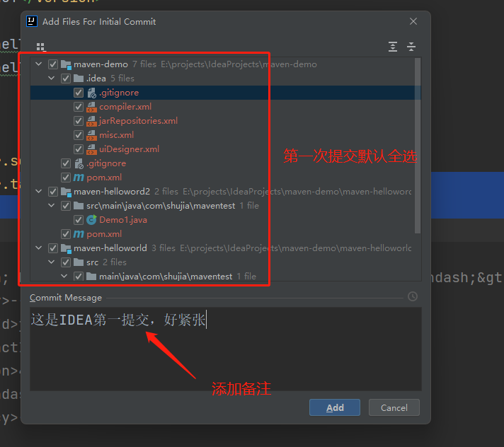Click the Add button
504x447 pixels.
click(x=335, y=407)
